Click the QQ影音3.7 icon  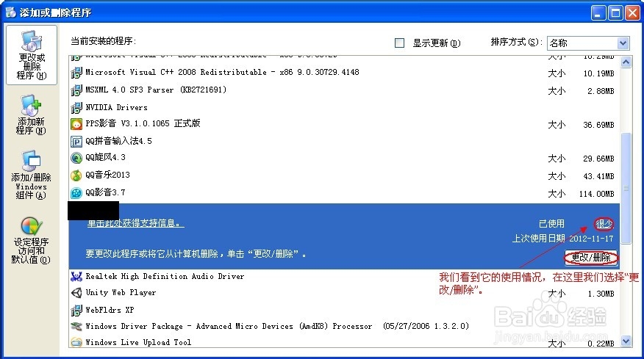tap(76, 193)
